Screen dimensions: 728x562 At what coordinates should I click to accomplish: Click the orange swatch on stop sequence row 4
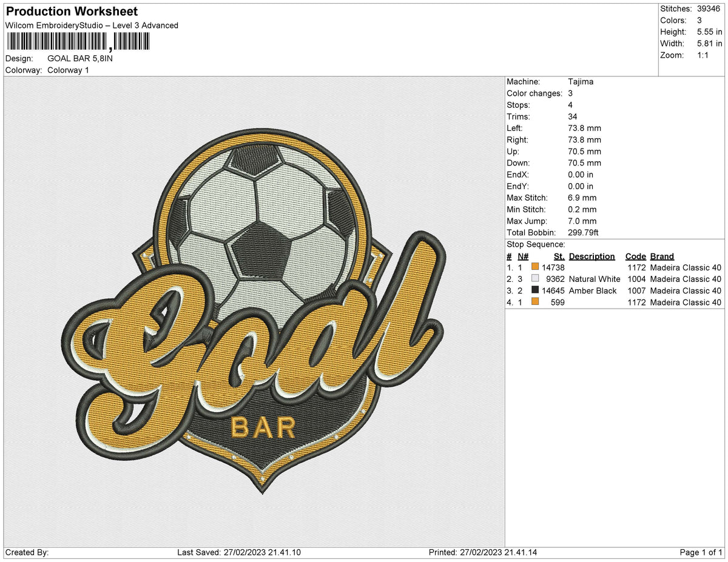click(x=535, y=302)
